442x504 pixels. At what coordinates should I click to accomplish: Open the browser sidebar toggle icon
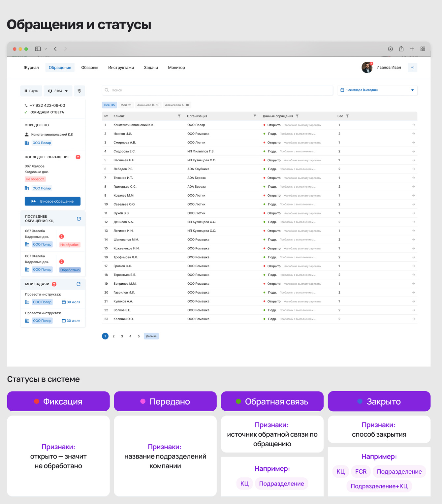38,49
